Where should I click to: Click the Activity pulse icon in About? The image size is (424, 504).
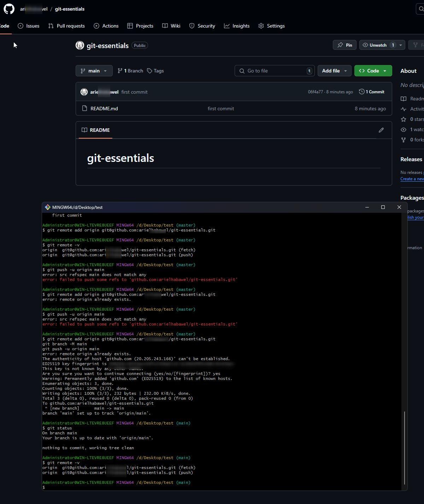click(x=404, y=109)
